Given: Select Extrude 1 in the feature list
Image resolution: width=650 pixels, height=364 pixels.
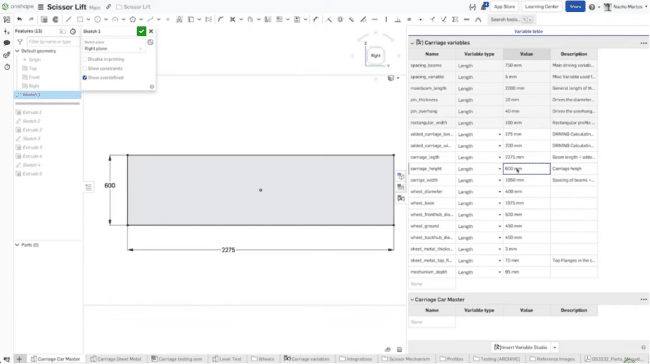Looking at the screenshot, I should tap(32, 112).
